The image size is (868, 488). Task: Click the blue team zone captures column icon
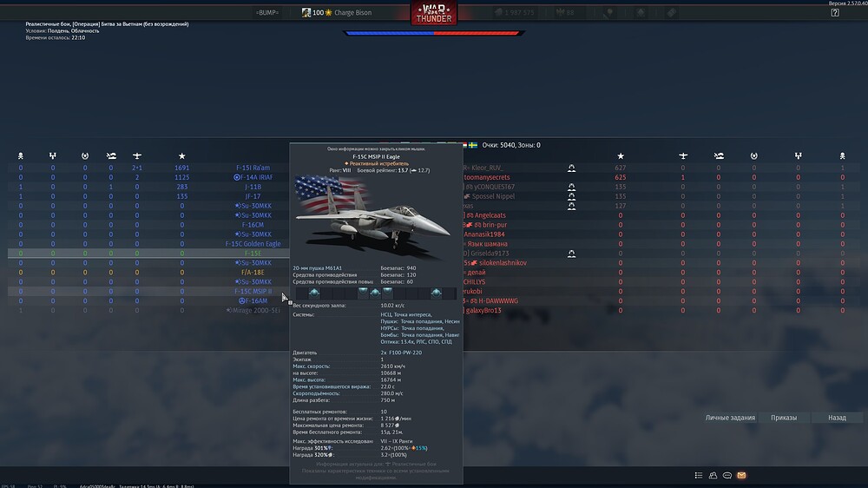[x=85, y=156]
